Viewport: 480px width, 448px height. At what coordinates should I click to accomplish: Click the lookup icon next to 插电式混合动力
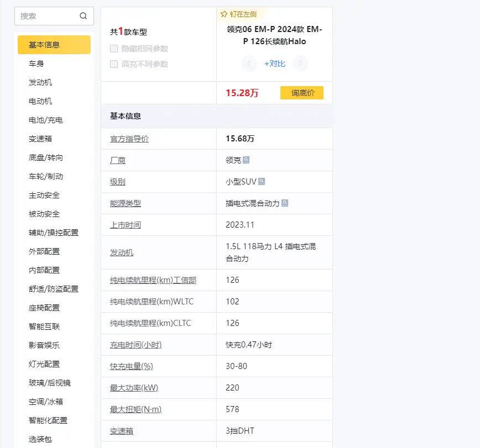tap(285, 203)
